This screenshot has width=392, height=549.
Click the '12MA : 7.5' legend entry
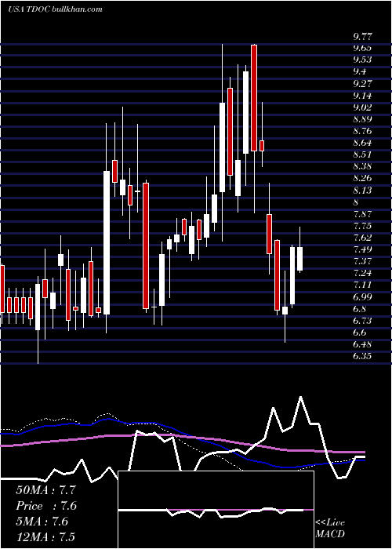[45, 537]
